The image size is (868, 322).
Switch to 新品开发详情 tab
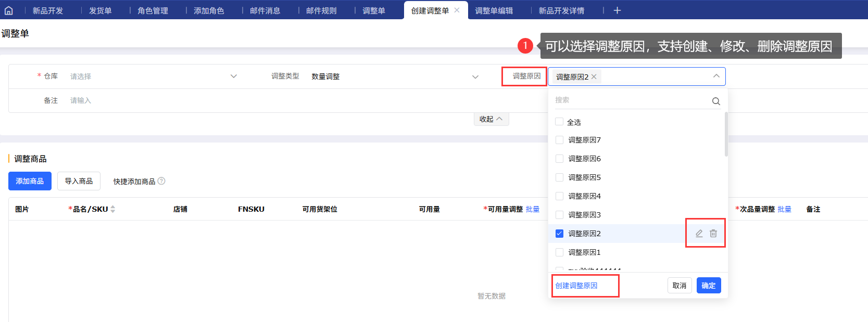[561, 10]
